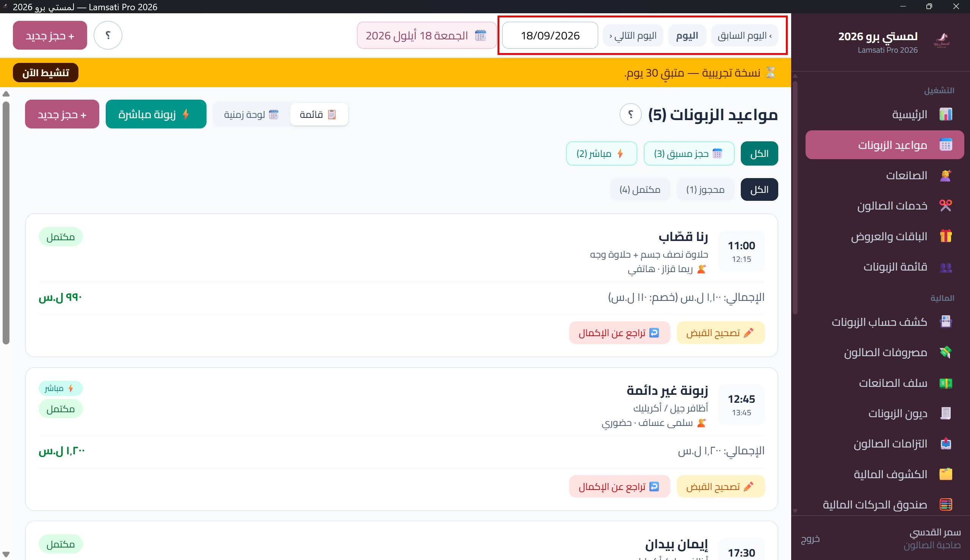Open الباقات والعروض gift item

click(x=885, y=236)
